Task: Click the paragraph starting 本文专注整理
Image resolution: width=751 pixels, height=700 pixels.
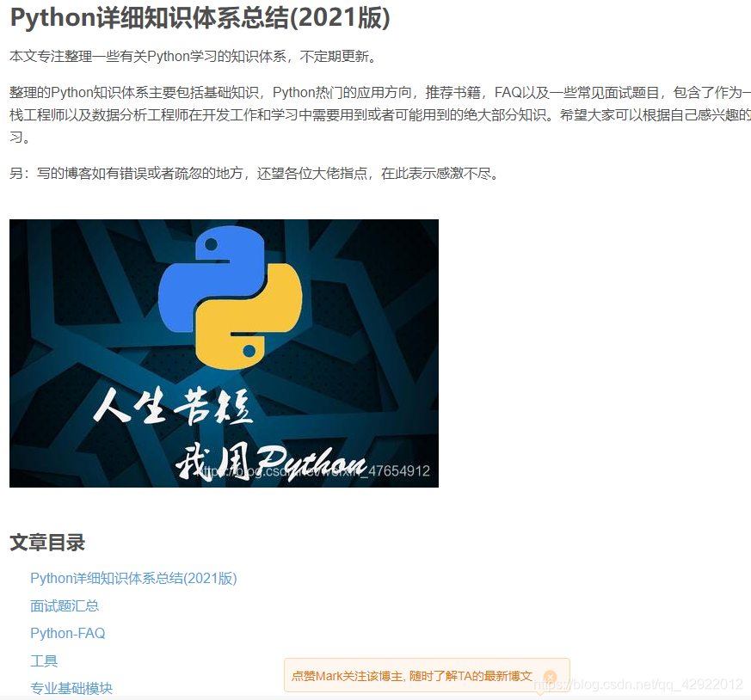Action: [194, 57]
